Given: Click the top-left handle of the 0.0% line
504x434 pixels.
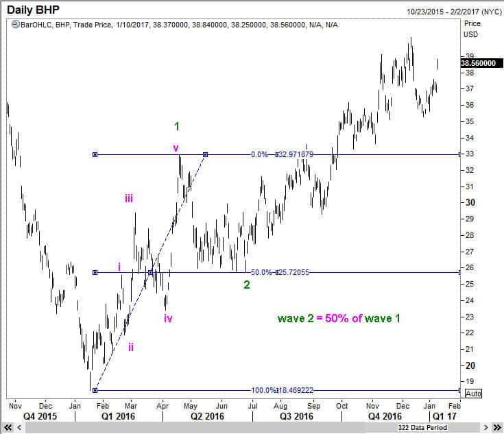Looking at the screenshot, I should click(x=95, y=155).
